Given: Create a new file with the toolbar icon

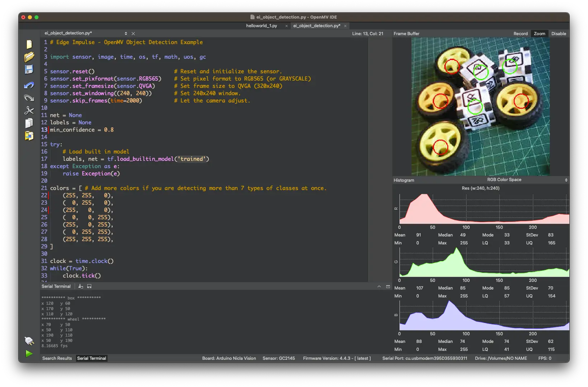Looking at the screenshot, I should point(29,44).
